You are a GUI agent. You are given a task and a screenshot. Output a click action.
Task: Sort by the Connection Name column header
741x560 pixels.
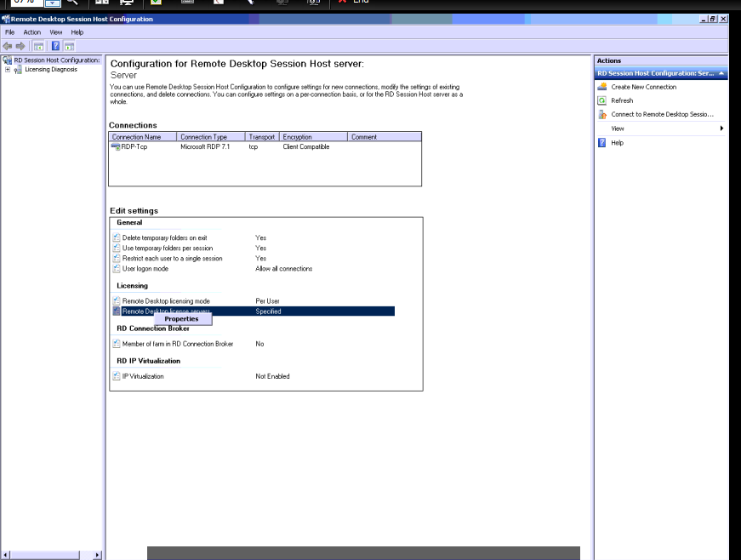[x=143, y=137]
